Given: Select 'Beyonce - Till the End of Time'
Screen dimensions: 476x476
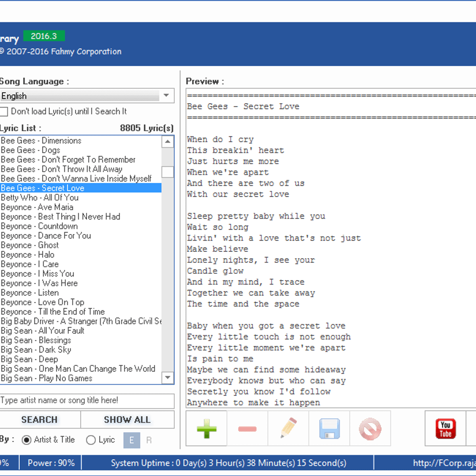Looking at the screenshot, I should tap(81, 312).
